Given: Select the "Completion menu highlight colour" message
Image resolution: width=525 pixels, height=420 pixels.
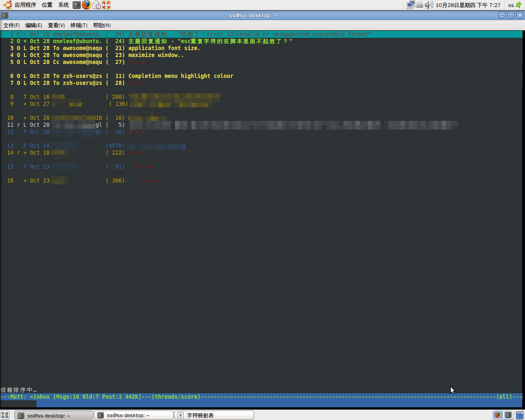Looking at the screenshot, I should click(x=180, y=76).
